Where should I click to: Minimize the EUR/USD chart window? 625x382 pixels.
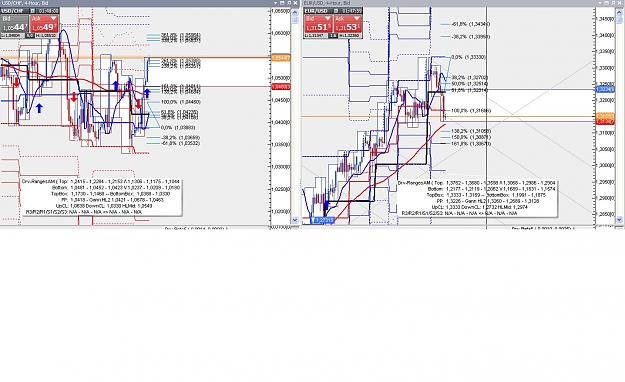[x=607, y=3]
